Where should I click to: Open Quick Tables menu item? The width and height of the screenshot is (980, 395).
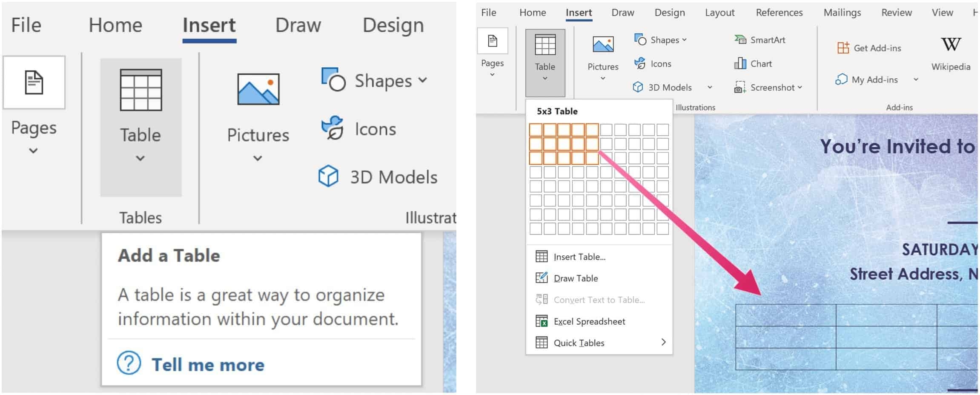pyautogui.click(x=599, y=343)
